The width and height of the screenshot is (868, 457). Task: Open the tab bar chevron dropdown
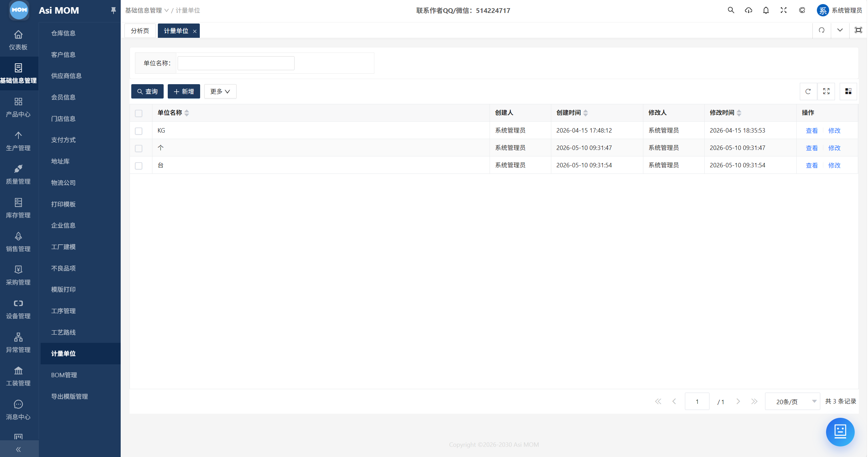[x=840, y=30]
